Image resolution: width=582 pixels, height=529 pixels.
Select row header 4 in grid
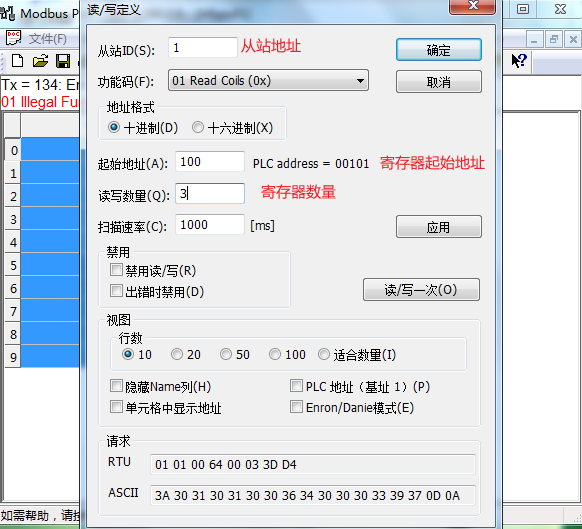pyautogui.click(x=13, y=242)
